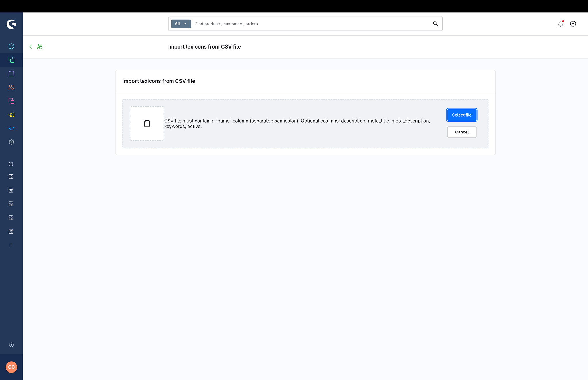Open the Dashboard icon in sidebar
This screenshot has width=588, height=380.
point(11,46)
